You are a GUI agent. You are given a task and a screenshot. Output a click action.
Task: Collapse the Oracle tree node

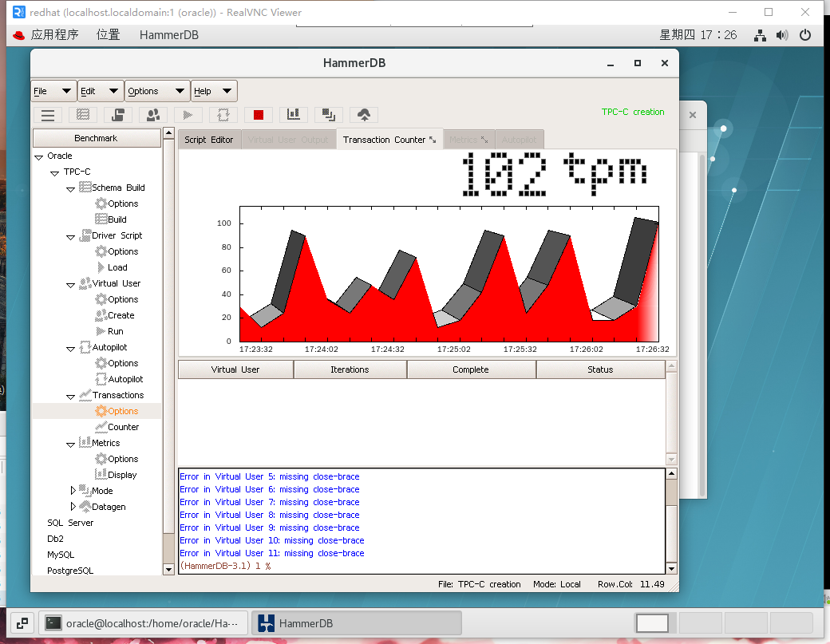click(38, 156)
